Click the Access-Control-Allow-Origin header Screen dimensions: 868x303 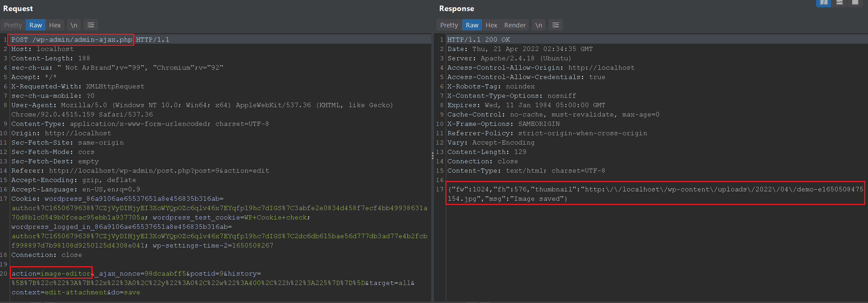[x=541, y=68]
